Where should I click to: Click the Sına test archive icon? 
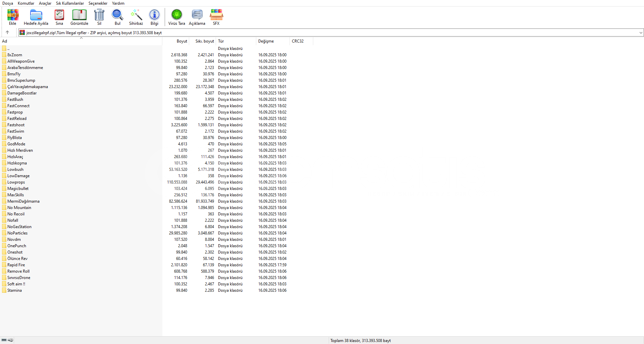(x=59, y=15)
